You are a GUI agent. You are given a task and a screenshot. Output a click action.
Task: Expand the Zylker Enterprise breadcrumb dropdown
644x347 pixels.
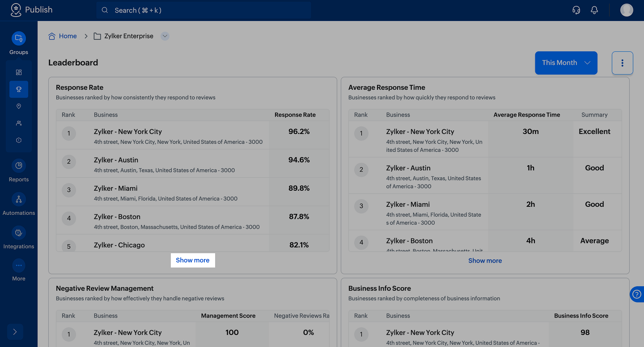coord(165,36)
